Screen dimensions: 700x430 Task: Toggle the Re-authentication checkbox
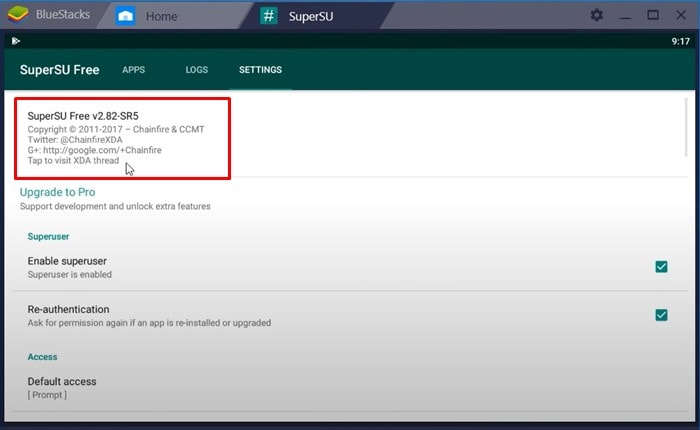pos(661,315)
